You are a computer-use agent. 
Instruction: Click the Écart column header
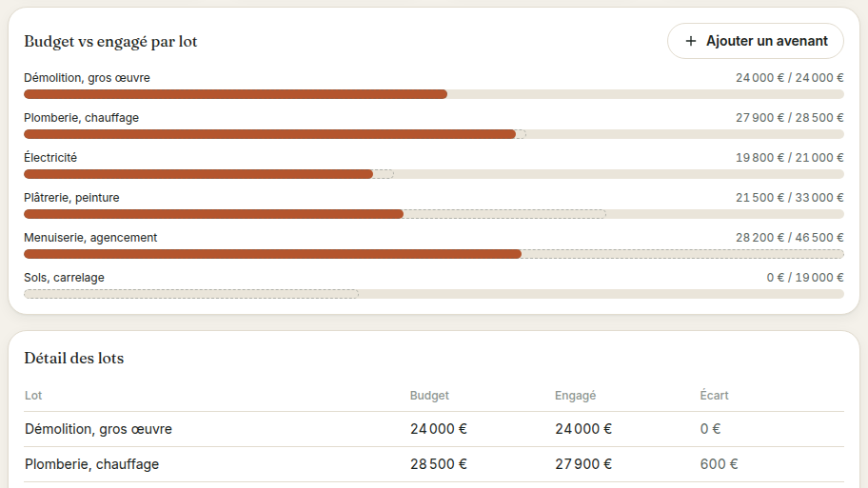tap(714, 396)
